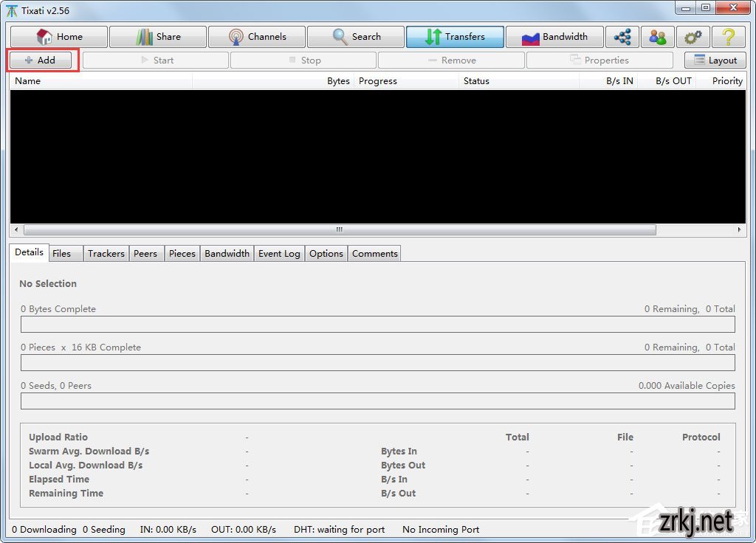756x543 pixels.
Task: Click the DHT network nodes icon
Action: (622, 37)
